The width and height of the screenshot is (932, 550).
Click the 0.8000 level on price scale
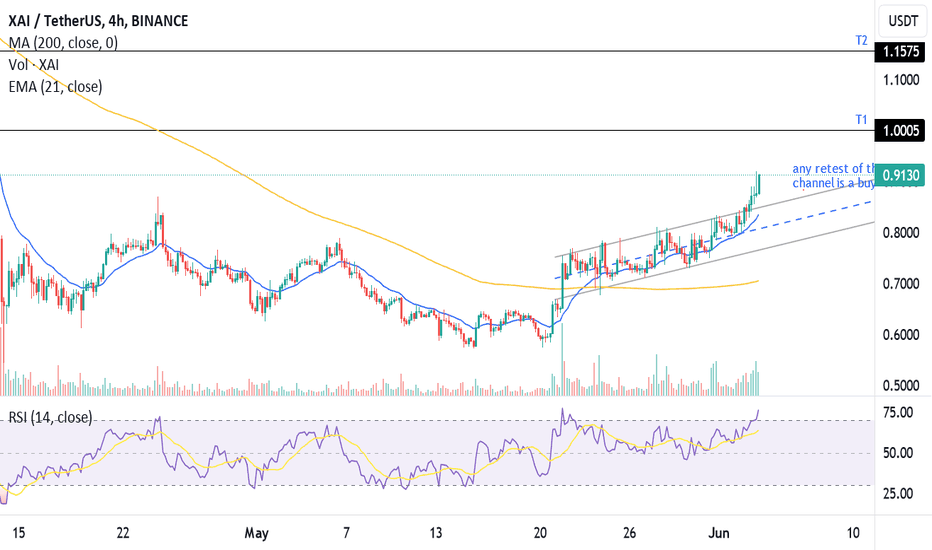coord(900,232)
